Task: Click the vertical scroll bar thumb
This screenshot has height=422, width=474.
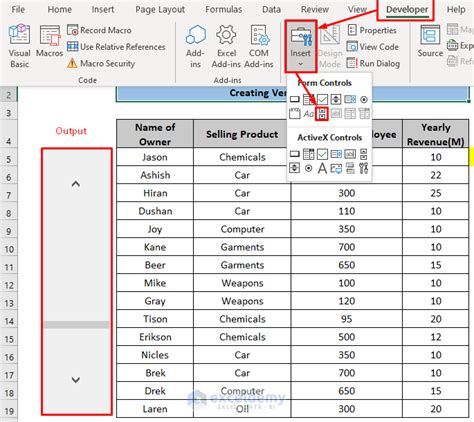Action: (77, 325)
